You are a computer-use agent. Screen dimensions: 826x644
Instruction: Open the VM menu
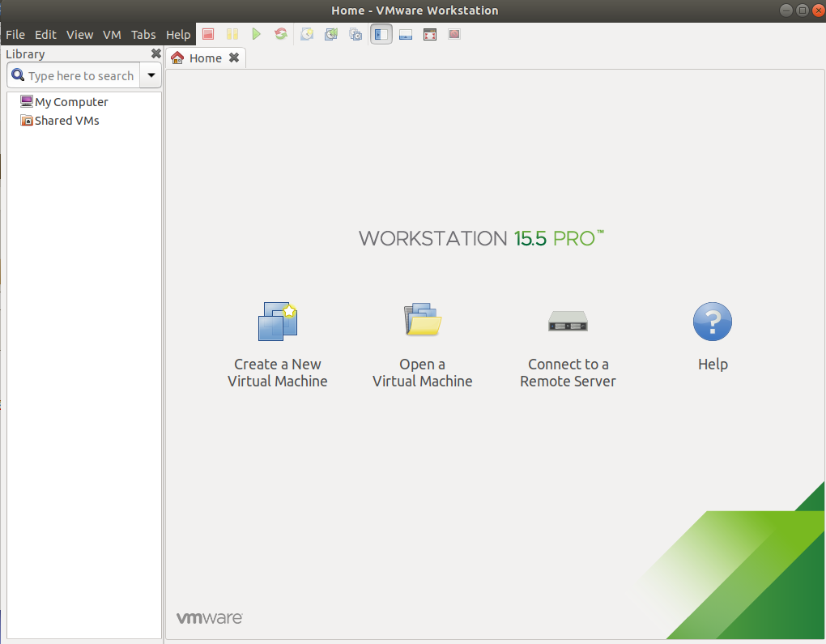[x=112, y=35]
